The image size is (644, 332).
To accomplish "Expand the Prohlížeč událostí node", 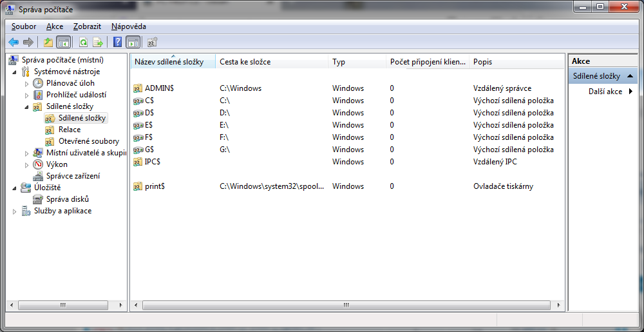I will click(x=27, y=95).
